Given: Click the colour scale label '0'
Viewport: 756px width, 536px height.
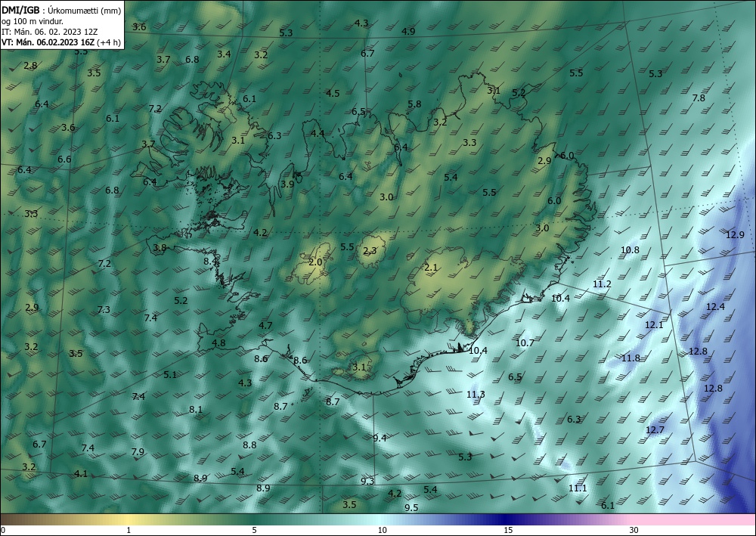Looking at the screenshot, I should coord(3,531).
